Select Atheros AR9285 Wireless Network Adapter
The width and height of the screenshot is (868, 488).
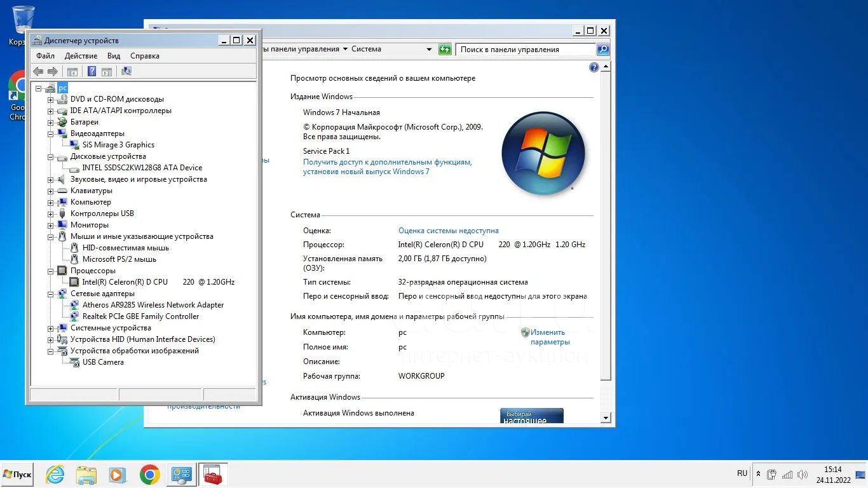[153, 305]
